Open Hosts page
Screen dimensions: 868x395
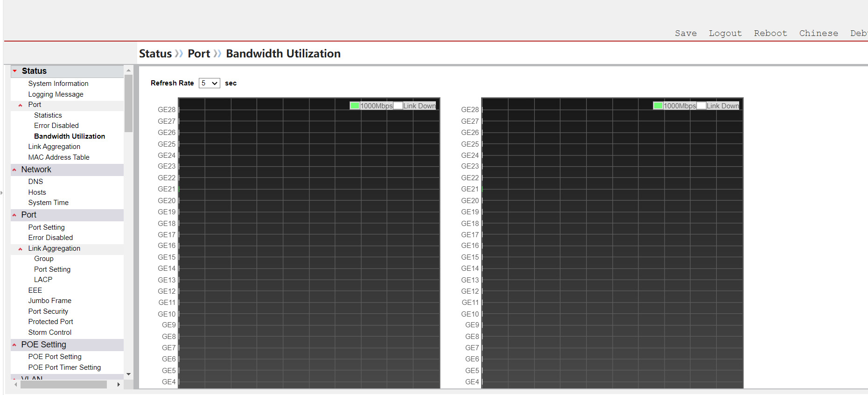[37, 192]
